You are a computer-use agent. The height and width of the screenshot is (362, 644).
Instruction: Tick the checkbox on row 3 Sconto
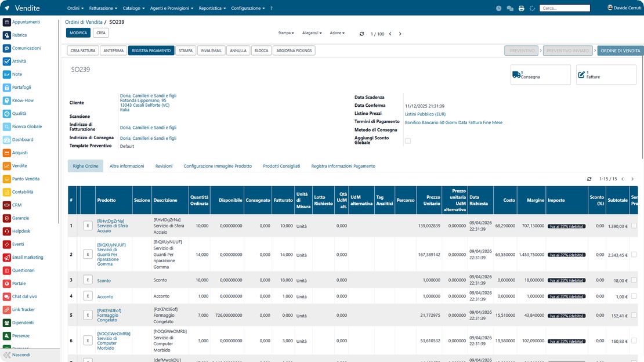[634, 280]
